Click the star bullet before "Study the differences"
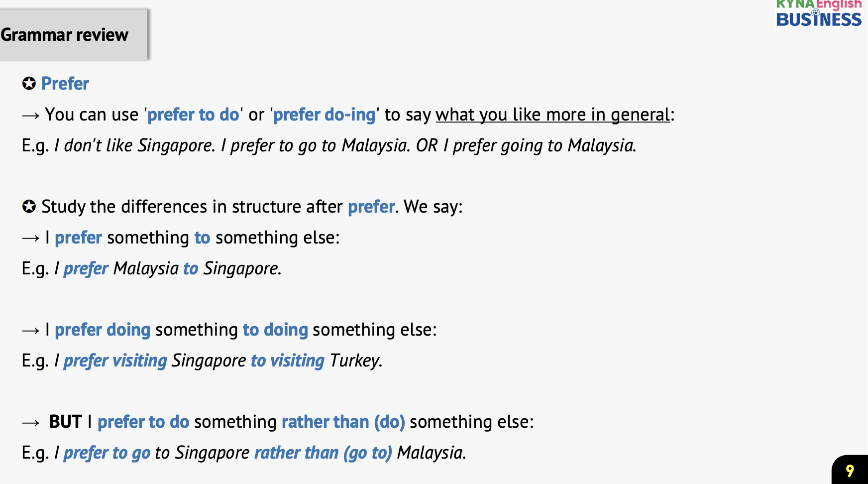This screenshot has width=868, height=484. (x=29, y=206)
